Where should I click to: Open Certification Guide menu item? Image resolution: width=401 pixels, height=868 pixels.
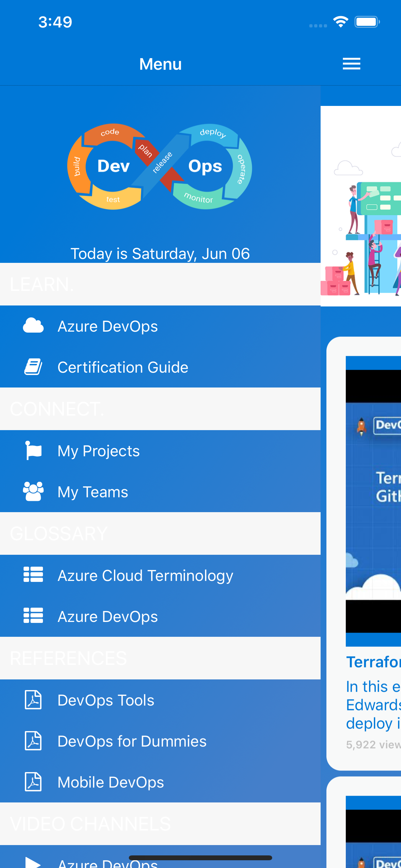click(160, 367)
